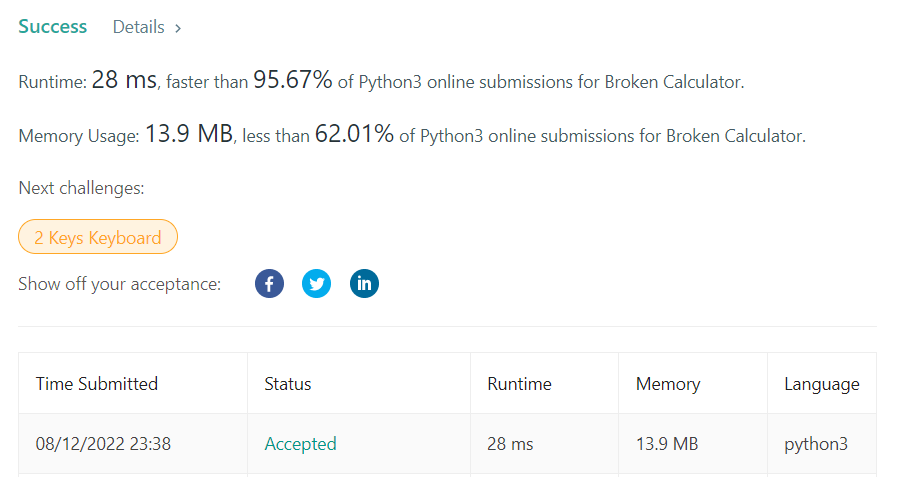
Task: Click the 13.9 MB memory table cell
Action: click(667, 444)
